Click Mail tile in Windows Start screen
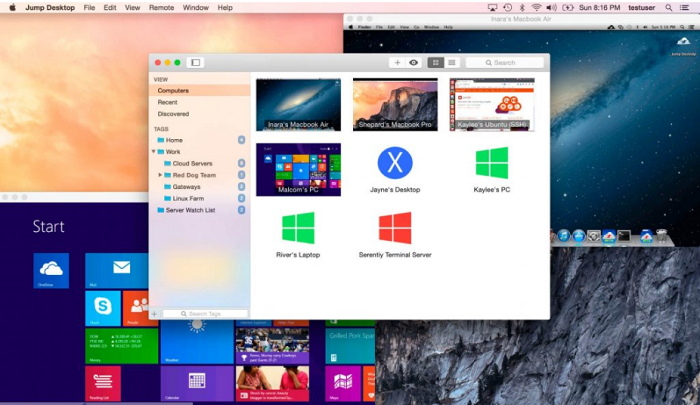The width and height of the screenshot is (700, 405). 117,271
